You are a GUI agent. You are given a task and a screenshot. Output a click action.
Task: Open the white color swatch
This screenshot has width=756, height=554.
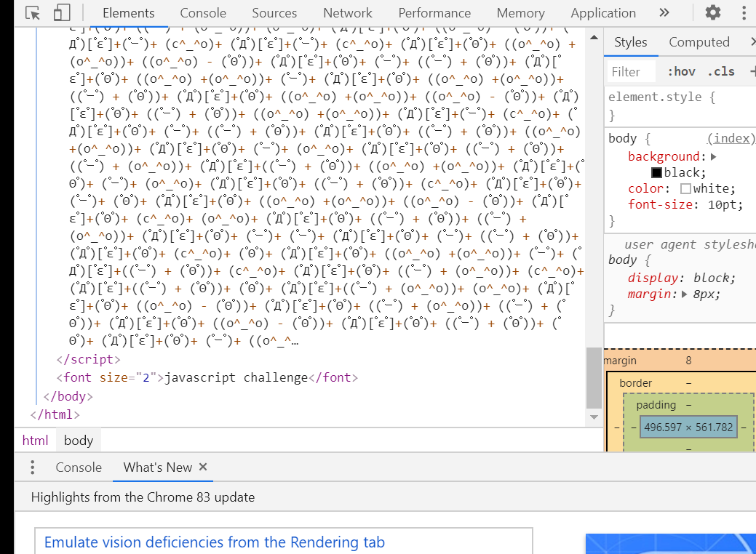click(685, 188)
